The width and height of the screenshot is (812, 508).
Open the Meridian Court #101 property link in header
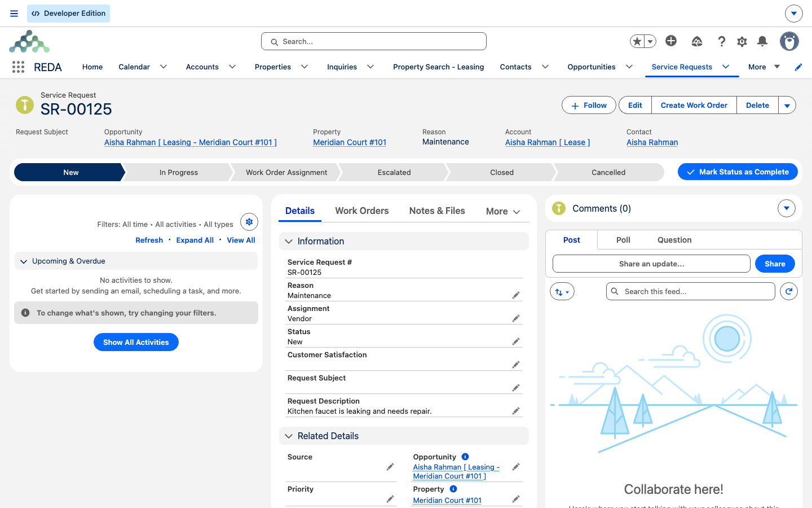[350, 142]
